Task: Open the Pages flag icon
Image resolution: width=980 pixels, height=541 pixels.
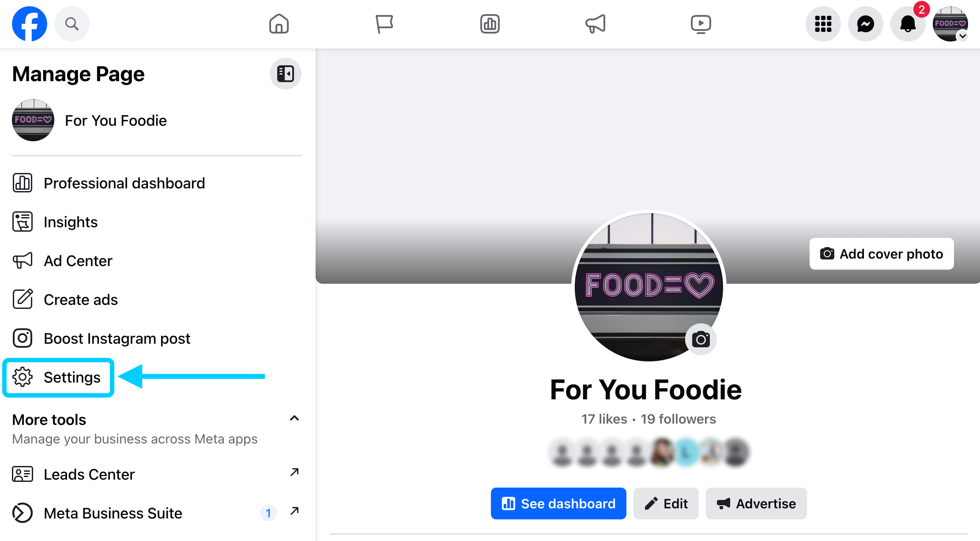Action: pyautogui.click(x=384, y=24)
